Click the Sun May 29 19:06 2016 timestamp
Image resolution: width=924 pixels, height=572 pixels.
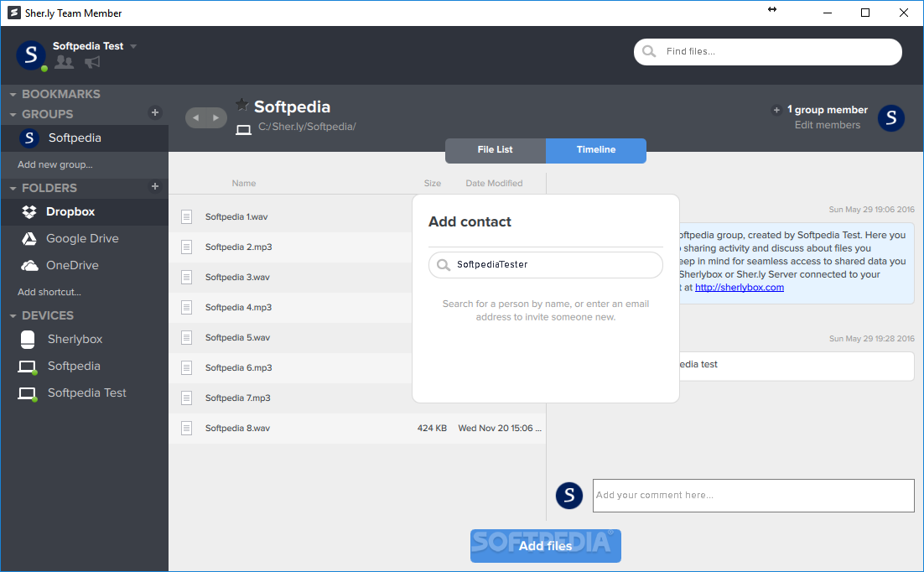871,210
